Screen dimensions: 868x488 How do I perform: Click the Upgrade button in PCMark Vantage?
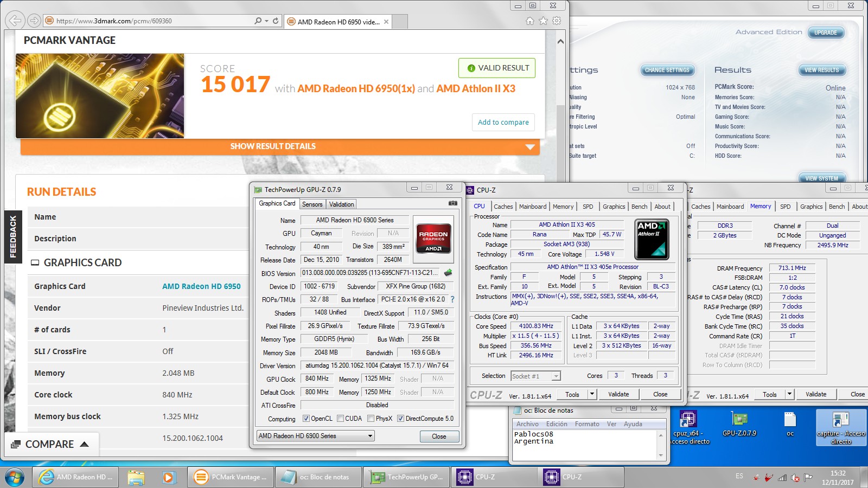click(825, 33)
